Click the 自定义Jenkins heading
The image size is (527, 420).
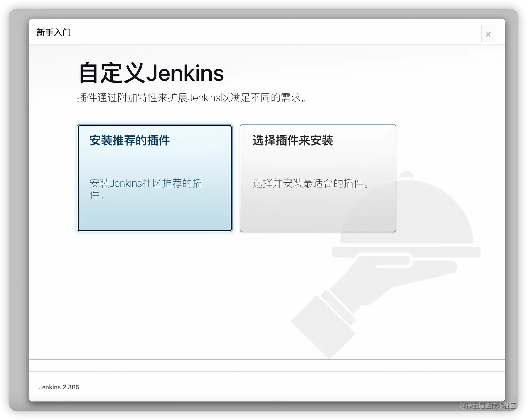(151, 73)
